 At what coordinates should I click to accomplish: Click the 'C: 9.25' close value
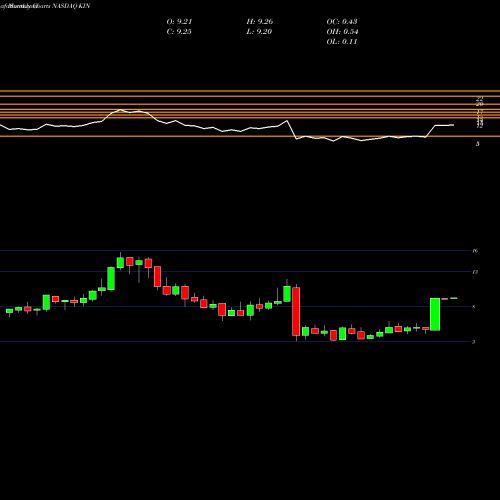point(179,32)
